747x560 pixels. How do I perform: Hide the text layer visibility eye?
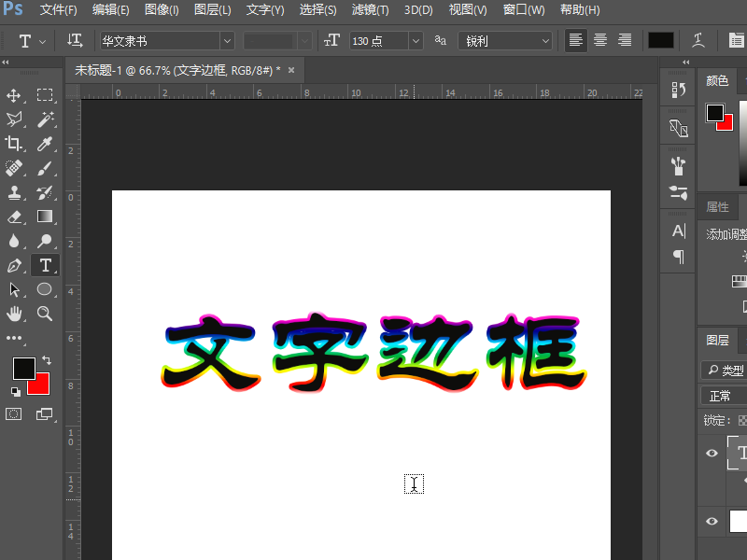[712, 454]
